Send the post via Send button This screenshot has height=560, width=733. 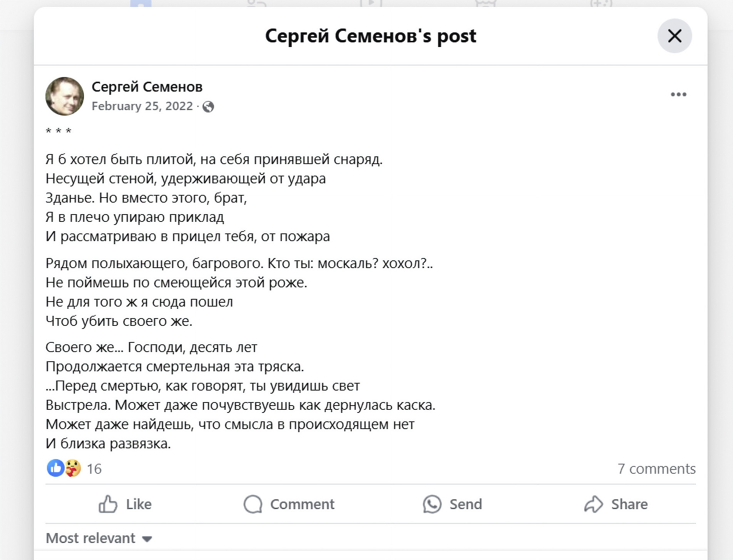pos(453,504)
